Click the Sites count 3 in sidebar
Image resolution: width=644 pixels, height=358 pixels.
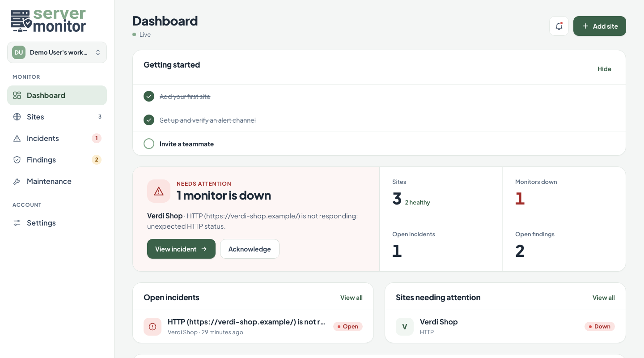click(100, 117)
